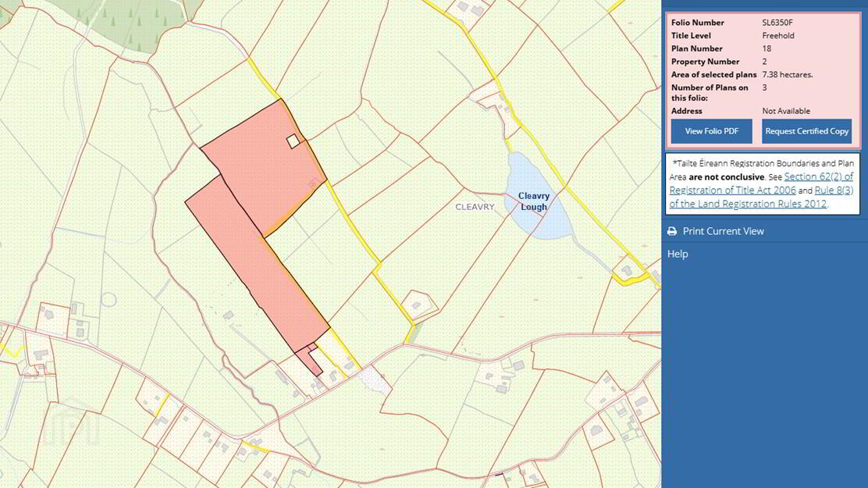Click the Request Certified Copy button

pyautogui.click(x=806, y=131)
